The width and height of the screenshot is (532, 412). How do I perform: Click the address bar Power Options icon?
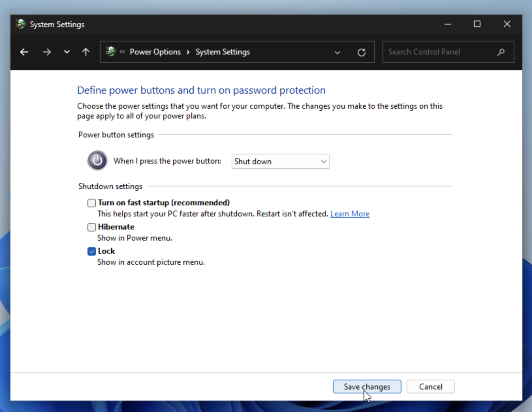[x=111, y=52]
